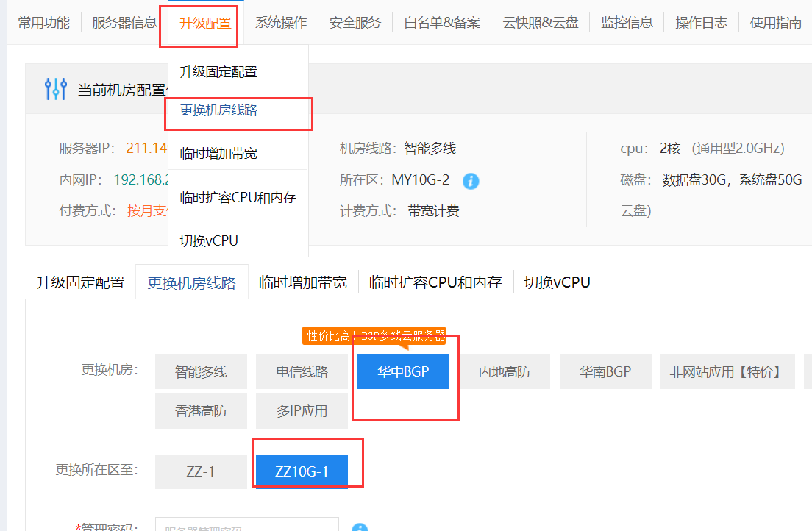Select the 智能多线 room option
The height and width of the screenshot is (531, 812).
click(201, 371)
